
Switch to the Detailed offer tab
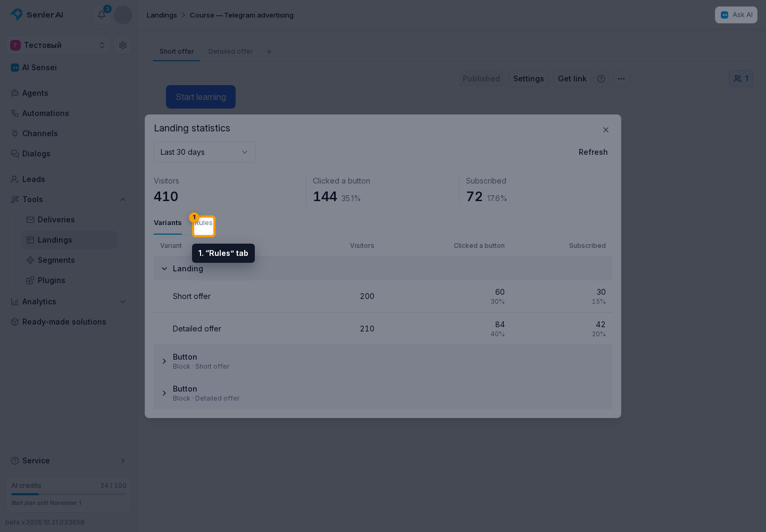pyautogui.click(x=231, y=52)
